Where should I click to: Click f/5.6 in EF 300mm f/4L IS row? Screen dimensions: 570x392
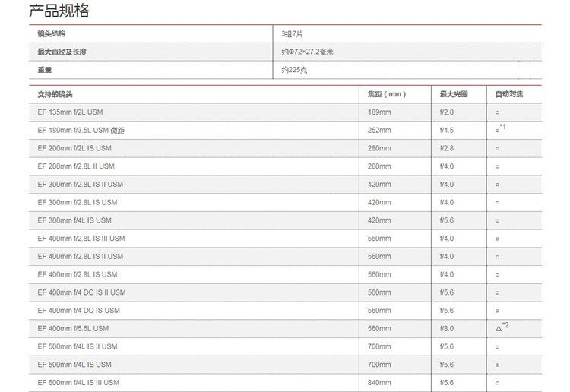click(446, 220)
